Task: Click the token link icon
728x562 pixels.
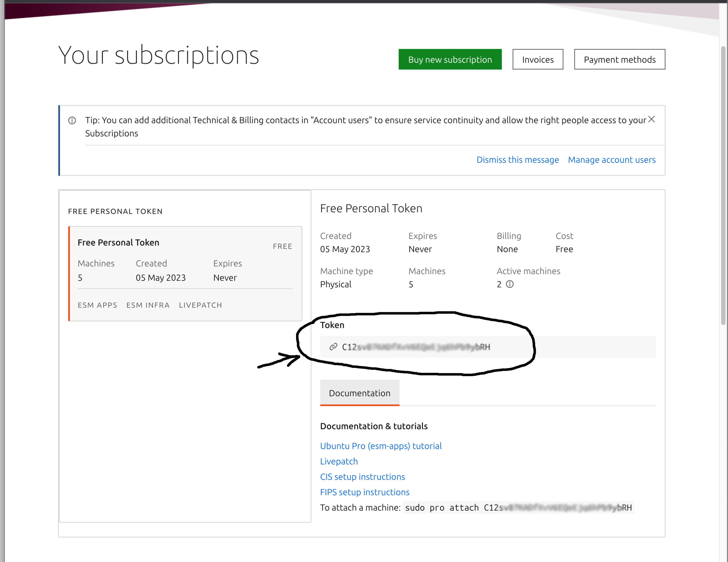Action: coord(333,347)
